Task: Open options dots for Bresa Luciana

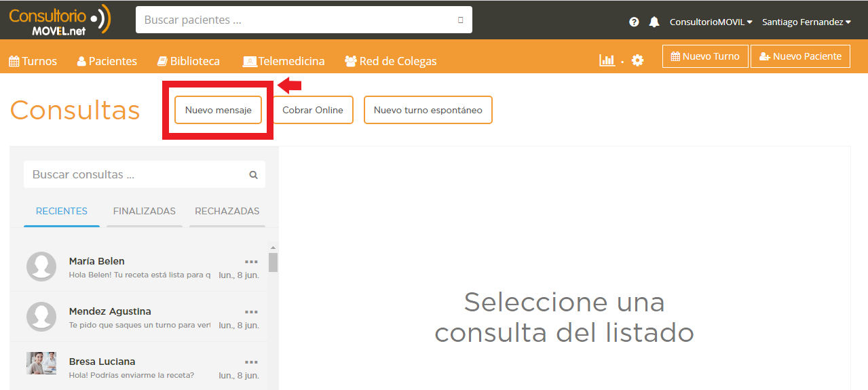Action: 251,362
